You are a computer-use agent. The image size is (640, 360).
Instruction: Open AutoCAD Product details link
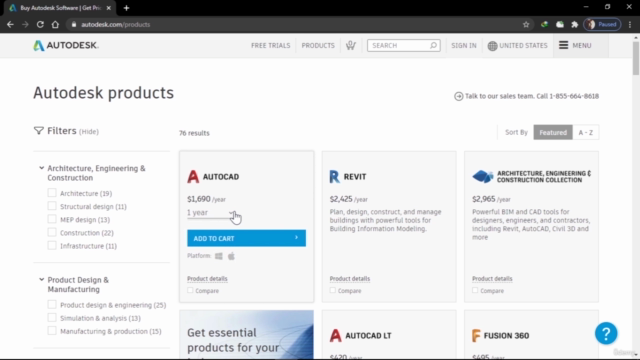pos(207,279)
